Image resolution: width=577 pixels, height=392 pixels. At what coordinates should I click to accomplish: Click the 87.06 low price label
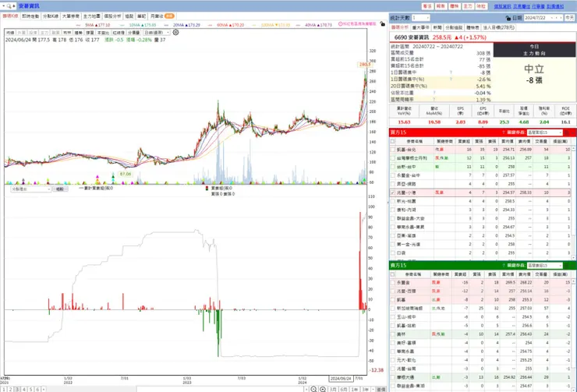pyautogui.click(x=125, y=174)
